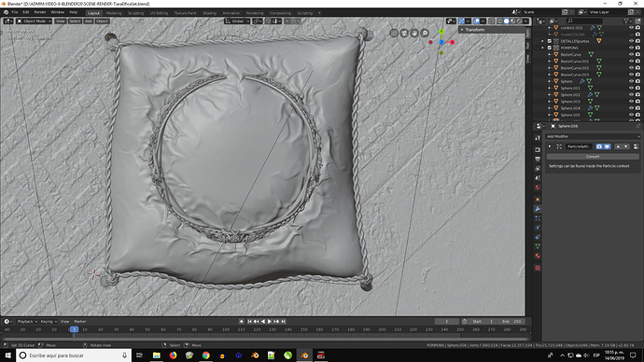Switch to solid viewport shading
The width and height of the screenshot is (644, 362).
[x=507, y=21]
